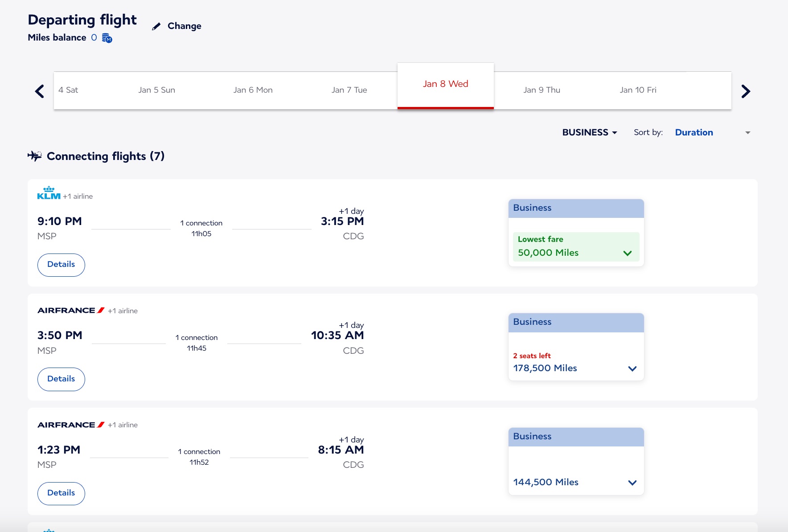The height and width of the screenshot is (532, 788).
Task: Click the pencil icon beside Change
Action: coord(156,27)
